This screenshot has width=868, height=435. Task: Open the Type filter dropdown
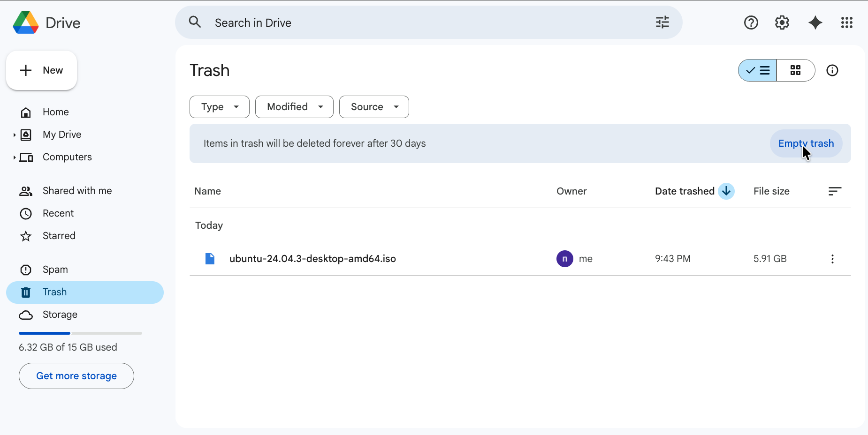pos(219,107)
